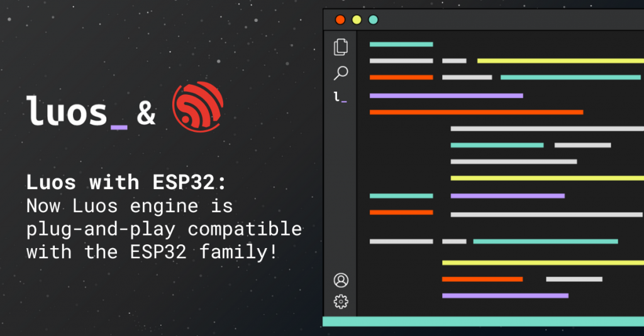Viewport: 644px width, 336px height.
Task: Click the long orange code line on fifth row
Action: [476, 112]
